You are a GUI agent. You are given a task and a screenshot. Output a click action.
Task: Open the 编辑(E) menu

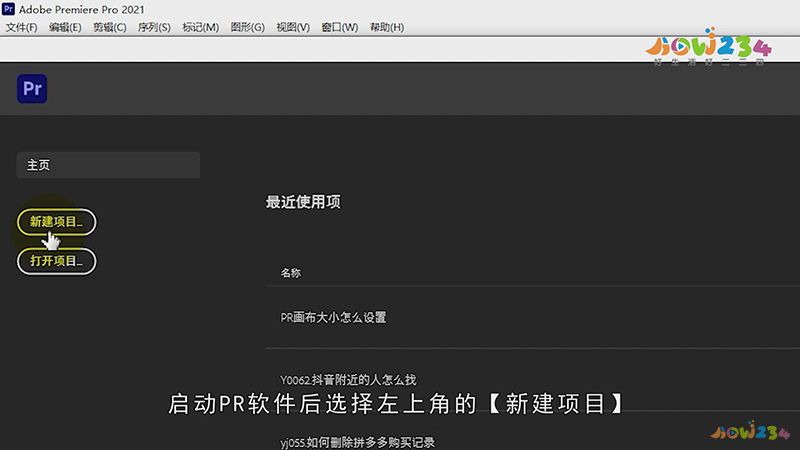coord(65,27)
